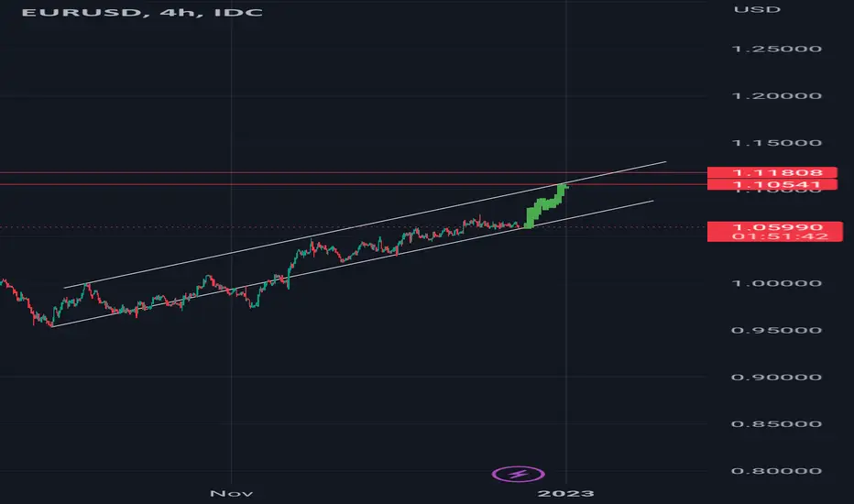Click the 0.80000 price axis value
Image resolution: width=854 pixels, height=504 pixels.
(x=777, y=471)
